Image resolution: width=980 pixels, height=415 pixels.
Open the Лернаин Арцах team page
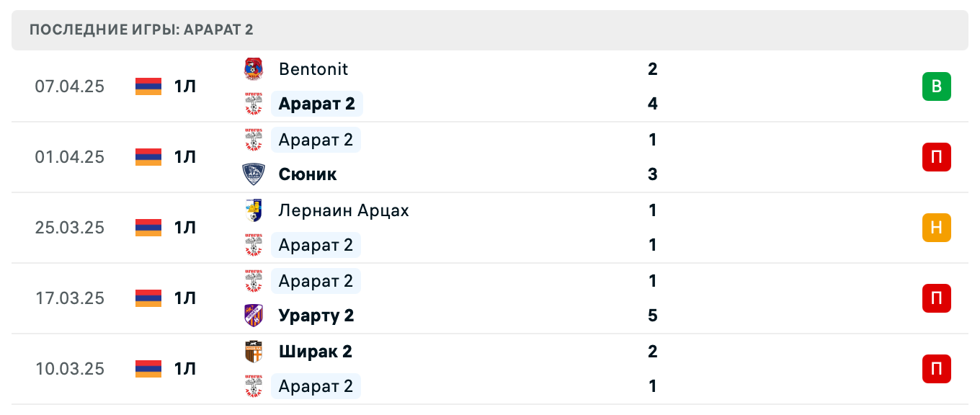[344, 210]
